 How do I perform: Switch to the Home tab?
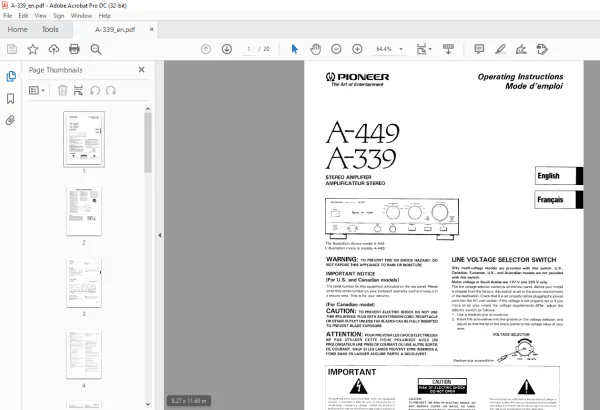18,29
